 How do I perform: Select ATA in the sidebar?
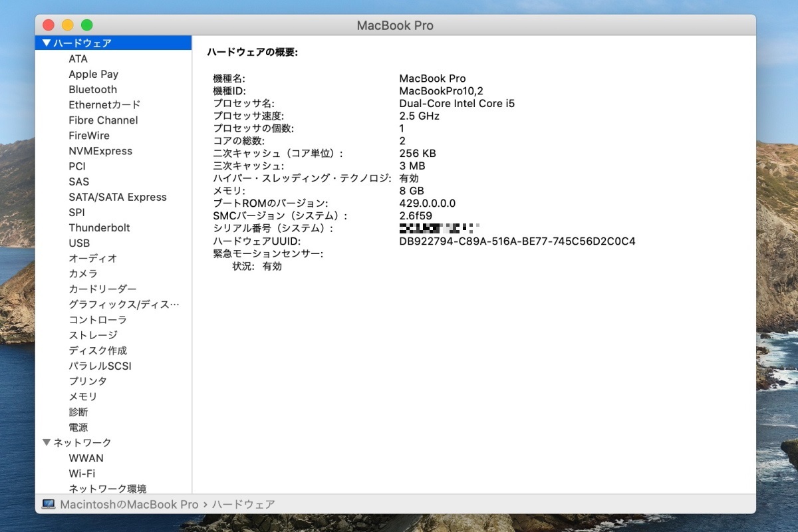pos(78,59)
